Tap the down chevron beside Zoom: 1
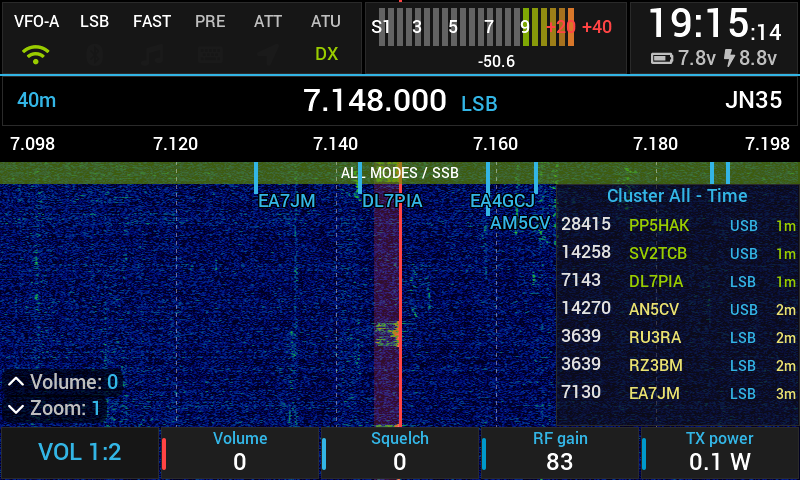Screen dimensions: 800x480 [16, 409]
